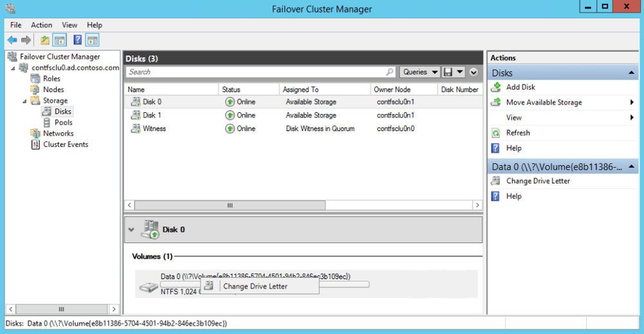Toggle the Show/Hide Action Pane icon
This screenshot has height=334, width=644.
point(93,41)
